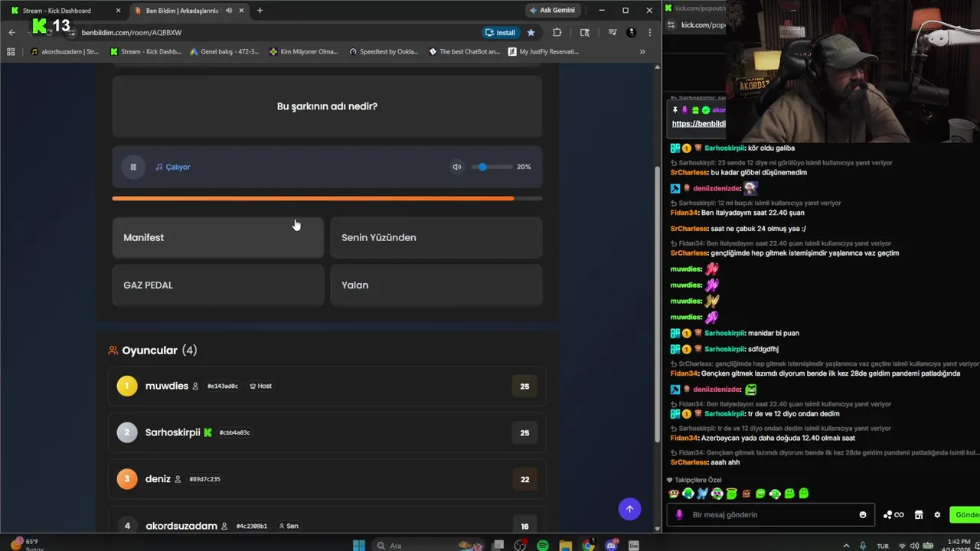Install the site as an app

click(x=500, y=32)
